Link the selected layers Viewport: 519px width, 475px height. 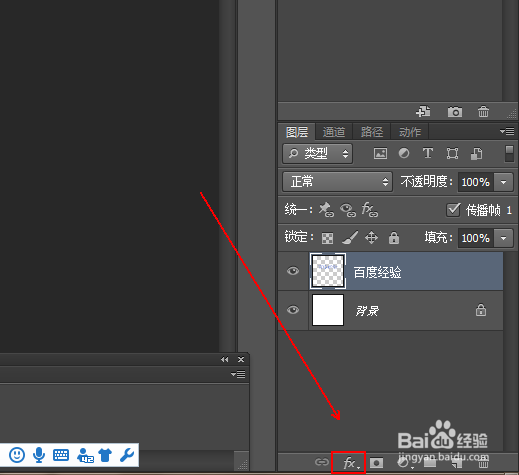pyautogui.click(x=322, y=462)
